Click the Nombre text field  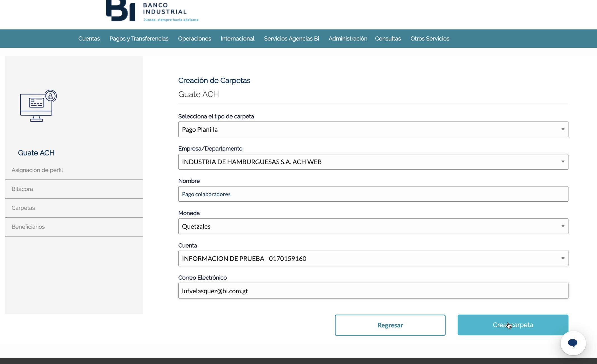click(373, 194)
